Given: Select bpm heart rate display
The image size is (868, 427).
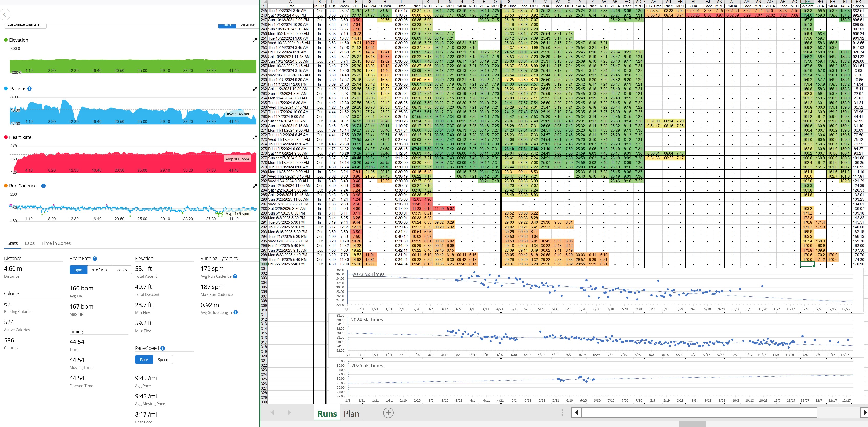Looking at the screenshot, I should [x=78, y=270].
